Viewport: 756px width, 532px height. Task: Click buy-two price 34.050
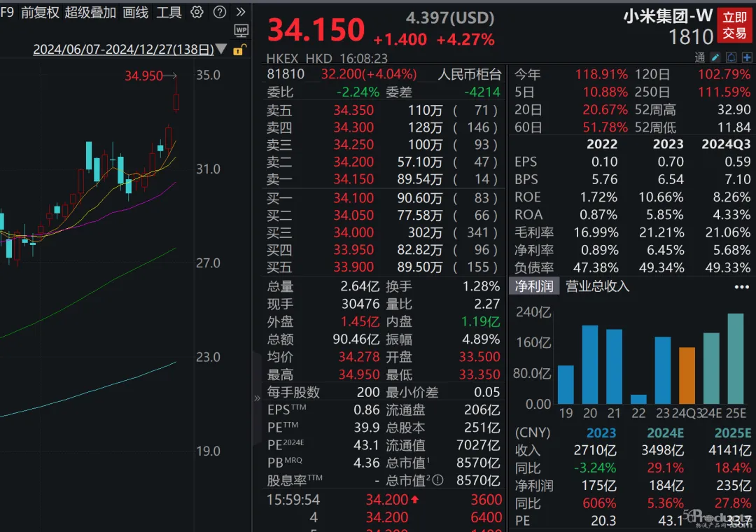353,215
